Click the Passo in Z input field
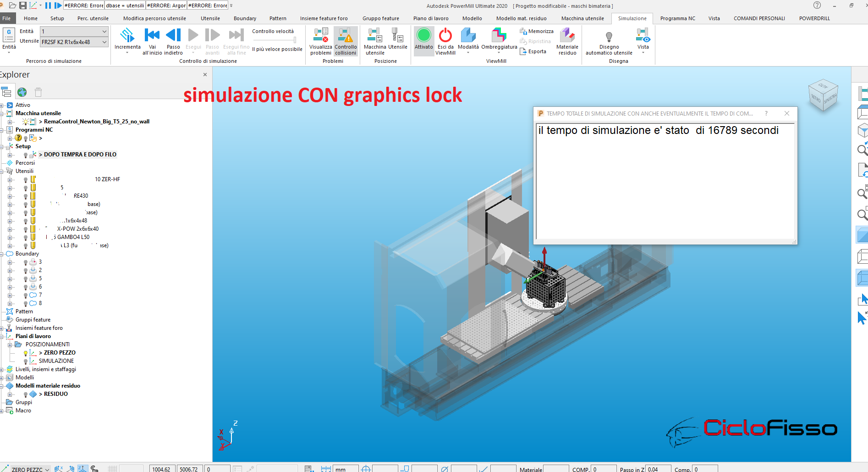The width and height of the screenshot is (868, 472). point(658,469)
